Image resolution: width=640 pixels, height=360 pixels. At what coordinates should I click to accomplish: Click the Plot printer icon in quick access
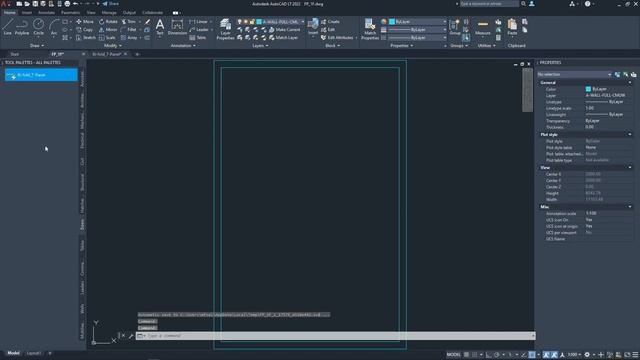(67, 4)
